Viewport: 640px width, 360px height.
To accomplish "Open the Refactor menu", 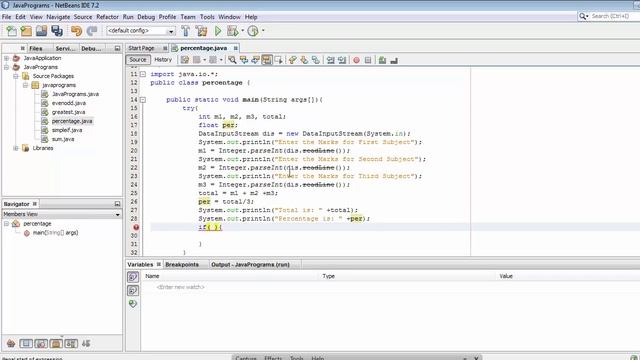I will pos(107,17).
